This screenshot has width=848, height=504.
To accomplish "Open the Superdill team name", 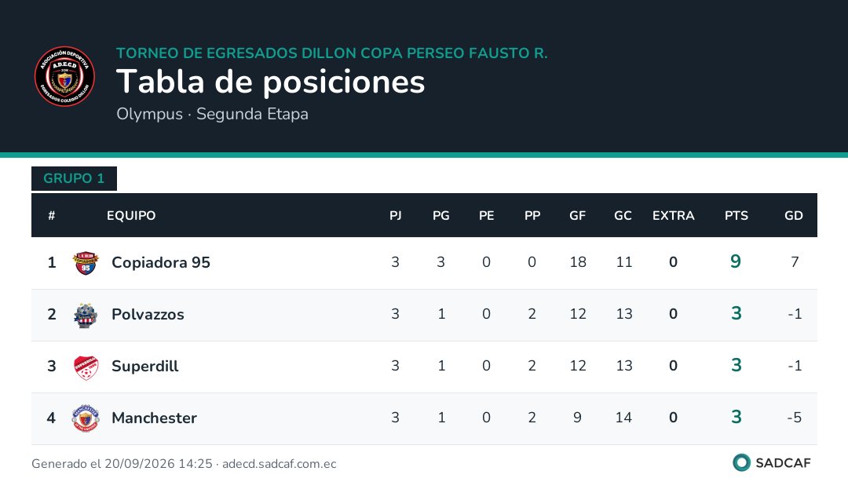I will [x=145, y=366].
